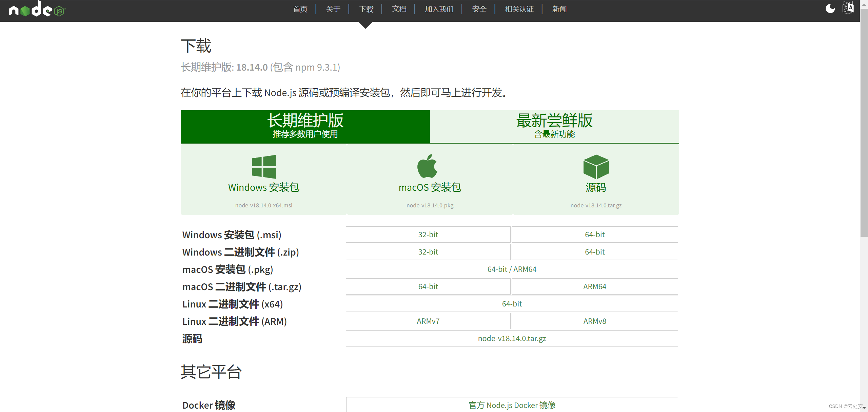Go to 首页 in navigation
This screenshot has width=868, height=412.
coord(300,9)
